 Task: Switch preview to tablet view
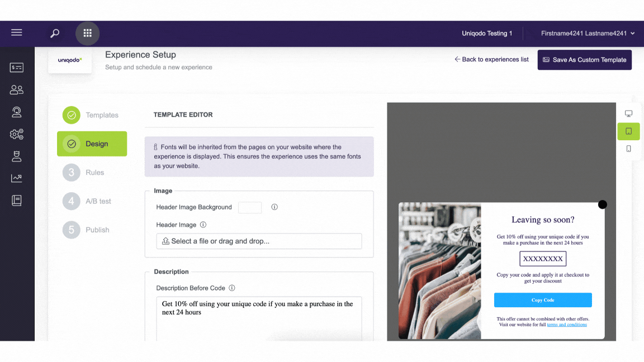(x=628, y=131)
